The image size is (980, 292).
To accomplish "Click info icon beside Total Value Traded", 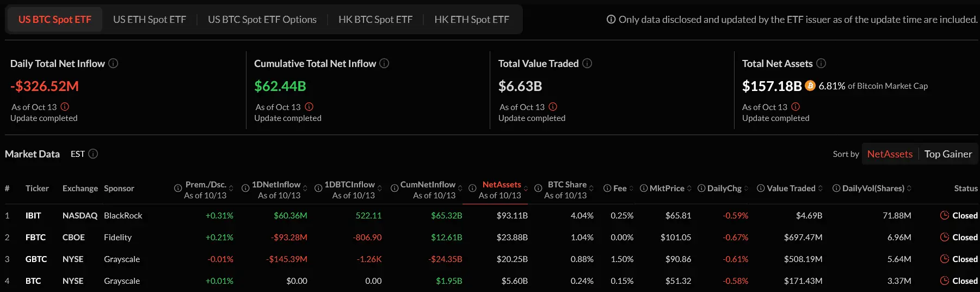I will tap(587, 63).
